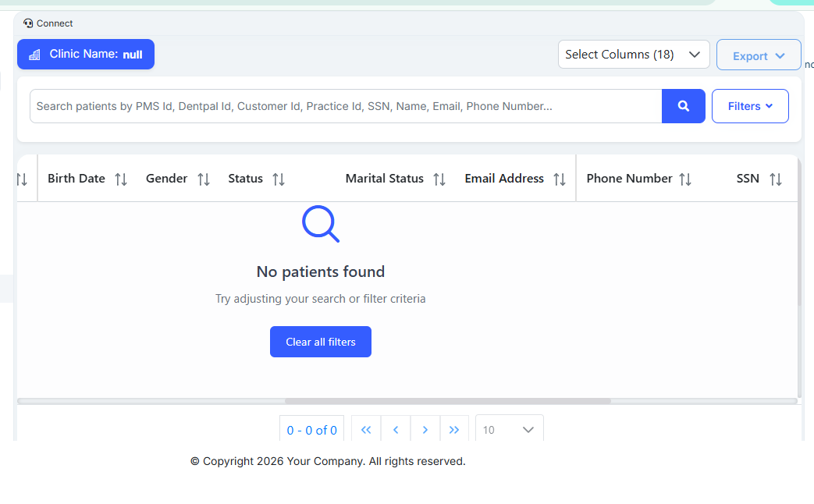Sort by Birth Date column icon
This screenshot has width=814, height=504.
point(121,179)
